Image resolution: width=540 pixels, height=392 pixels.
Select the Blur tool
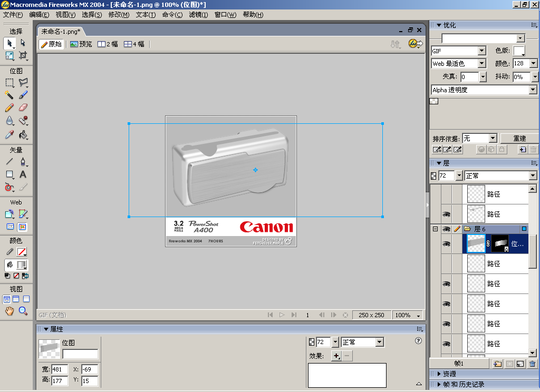pos(9,121)
